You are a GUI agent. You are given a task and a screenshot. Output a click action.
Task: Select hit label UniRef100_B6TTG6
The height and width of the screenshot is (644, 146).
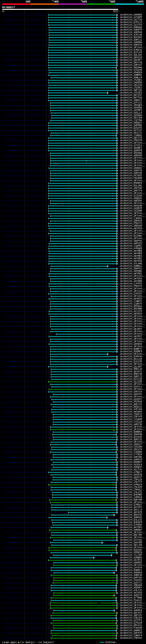(131, 98)
